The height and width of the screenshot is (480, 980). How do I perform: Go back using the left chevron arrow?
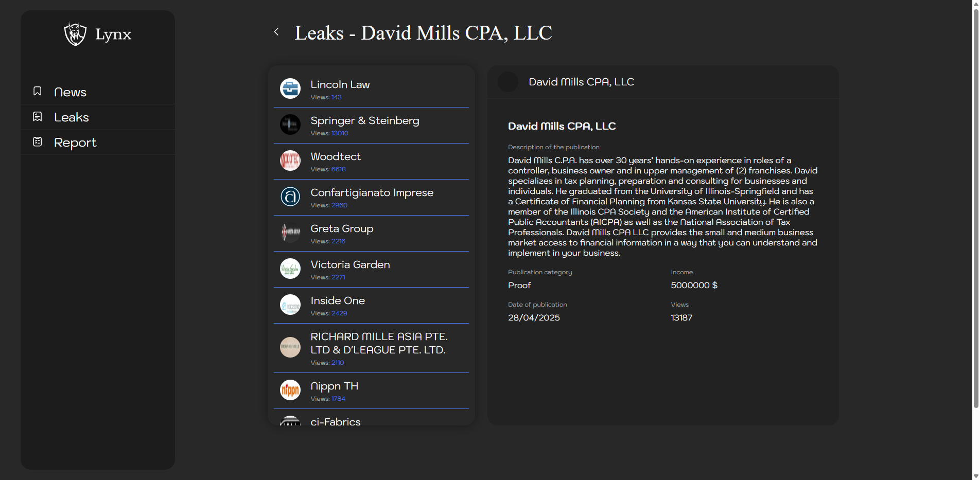click(276, 32)
